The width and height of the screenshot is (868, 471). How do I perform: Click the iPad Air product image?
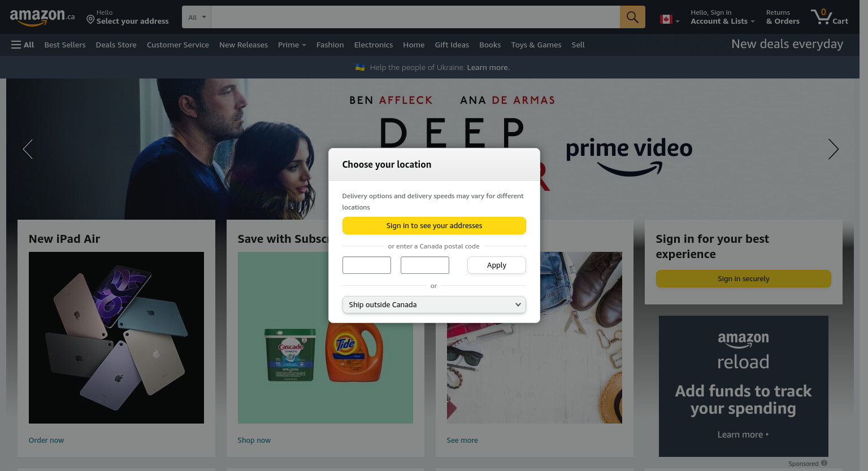pos(116,338)
